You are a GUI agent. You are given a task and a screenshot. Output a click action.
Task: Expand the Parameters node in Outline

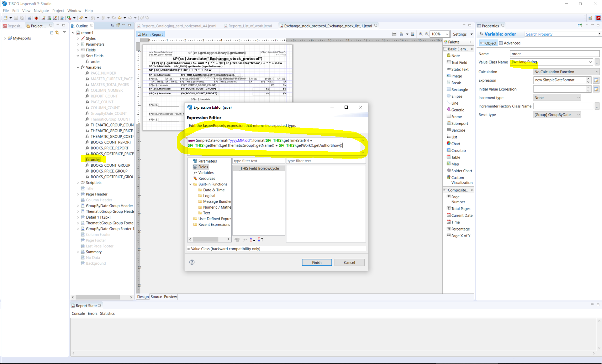78,44
